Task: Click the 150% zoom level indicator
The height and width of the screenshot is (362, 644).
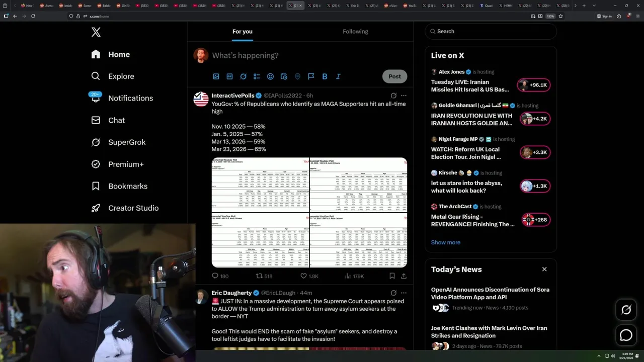Action: coord(550,16)
